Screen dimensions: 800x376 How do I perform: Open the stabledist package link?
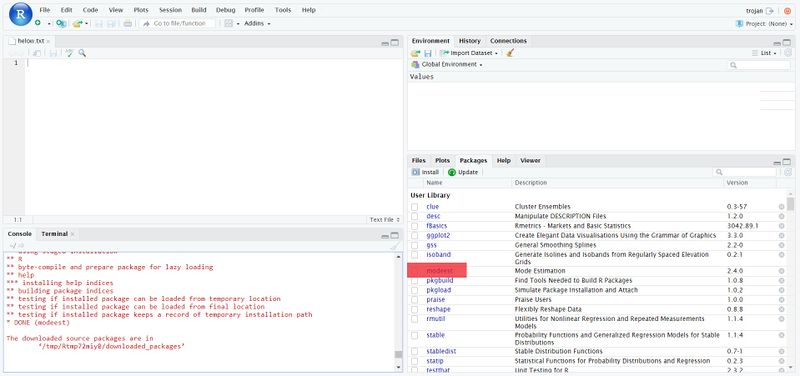click(x=441, y=351)
